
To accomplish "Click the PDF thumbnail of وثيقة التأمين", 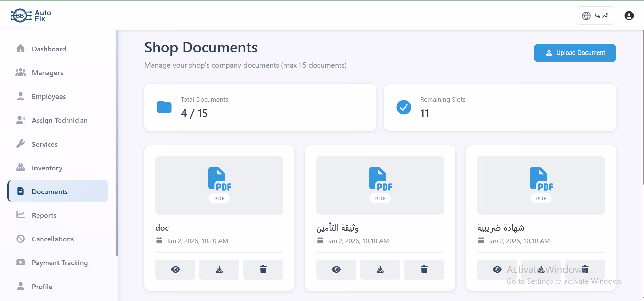I will point(380,185).
